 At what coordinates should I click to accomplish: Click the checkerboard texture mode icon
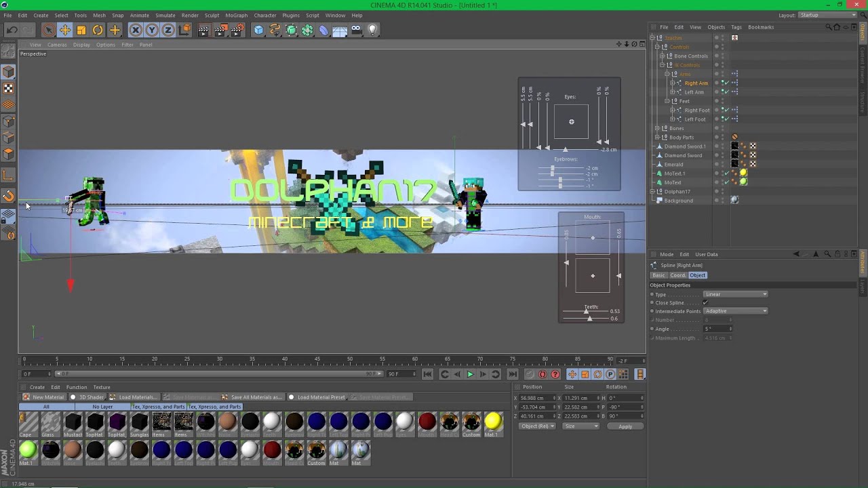pos(8,88)
